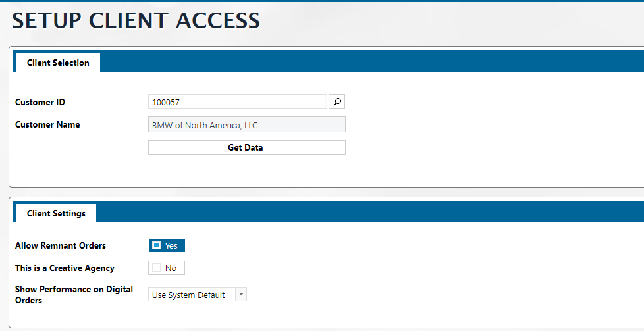Click into the Customer ID input field
This screenshot has height=331, width=644.
coord(237,102)
